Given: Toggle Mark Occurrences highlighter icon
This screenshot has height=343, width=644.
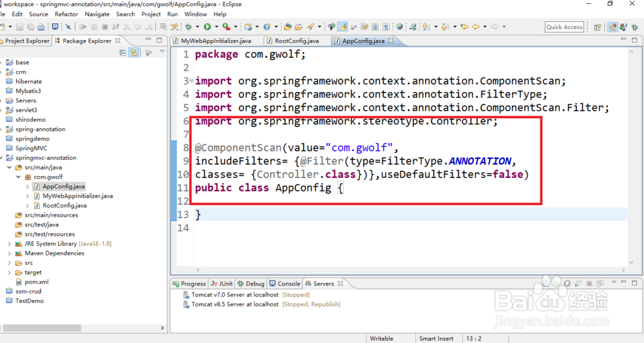Looking at the screenshot, I should [x=343, y=26].
